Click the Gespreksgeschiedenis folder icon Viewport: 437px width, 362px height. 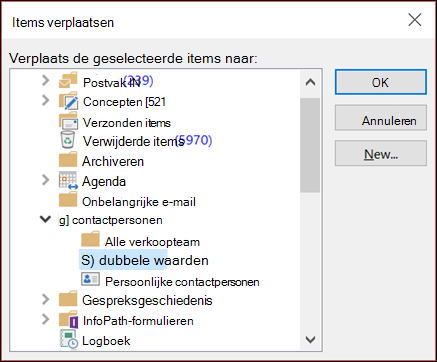click(68, 299)
